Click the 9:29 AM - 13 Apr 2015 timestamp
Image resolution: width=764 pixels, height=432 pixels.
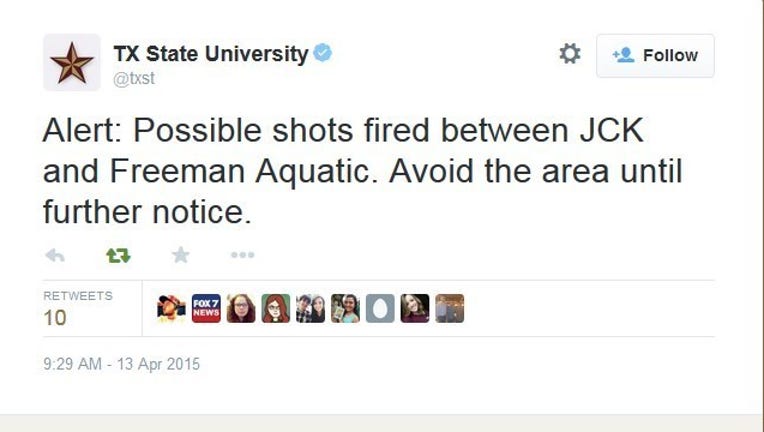[x=121, y=364]
